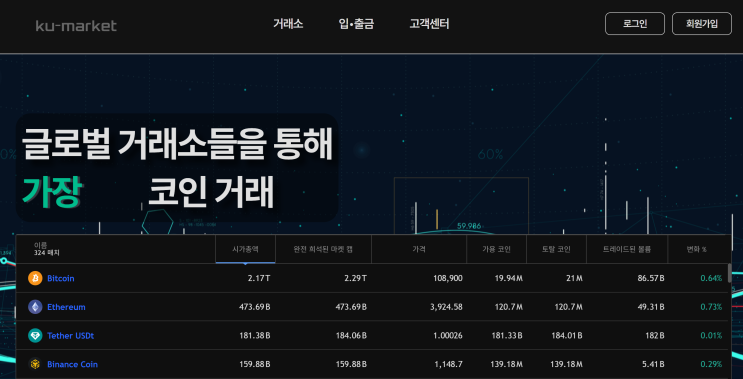
Task: Open the 고객센터 menu
Action: (429, 24)
